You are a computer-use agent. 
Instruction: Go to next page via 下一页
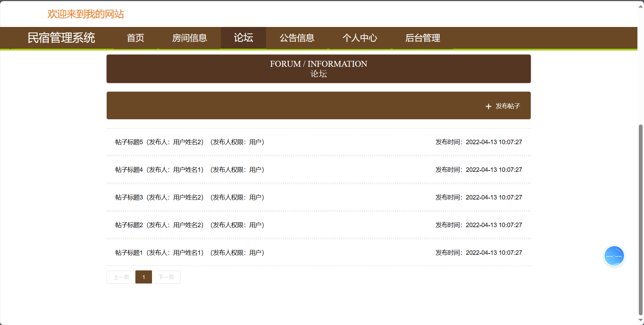[166, 277]
